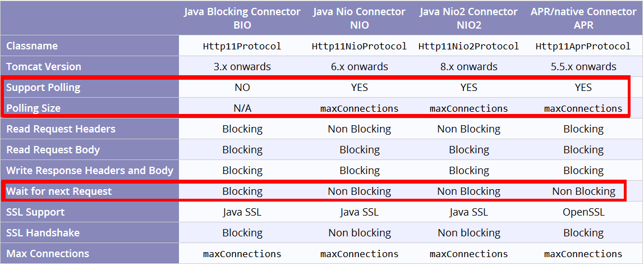Image resolution: width=644 pixels, height=265 pixels.
Task: Click the NO cell under BIO
Action: (242, 88)
